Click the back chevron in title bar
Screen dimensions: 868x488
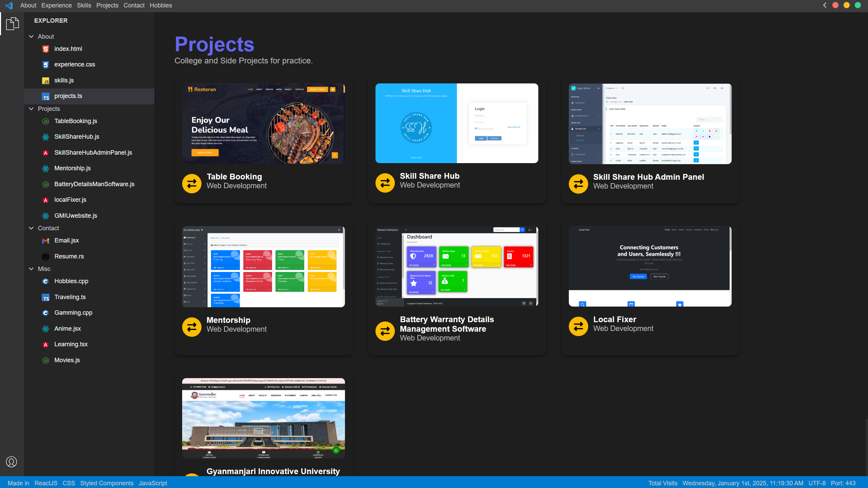click(x=825, y=5)
